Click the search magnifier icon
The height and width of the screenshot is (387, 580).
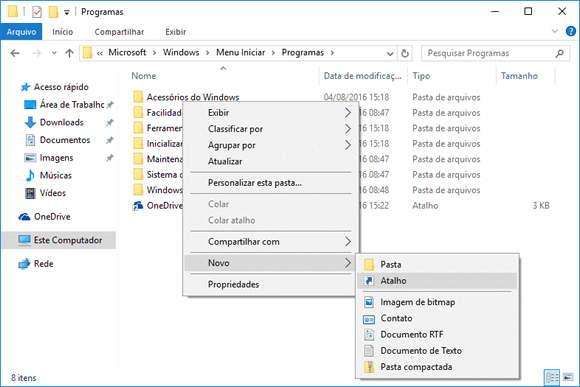[559, 53]
